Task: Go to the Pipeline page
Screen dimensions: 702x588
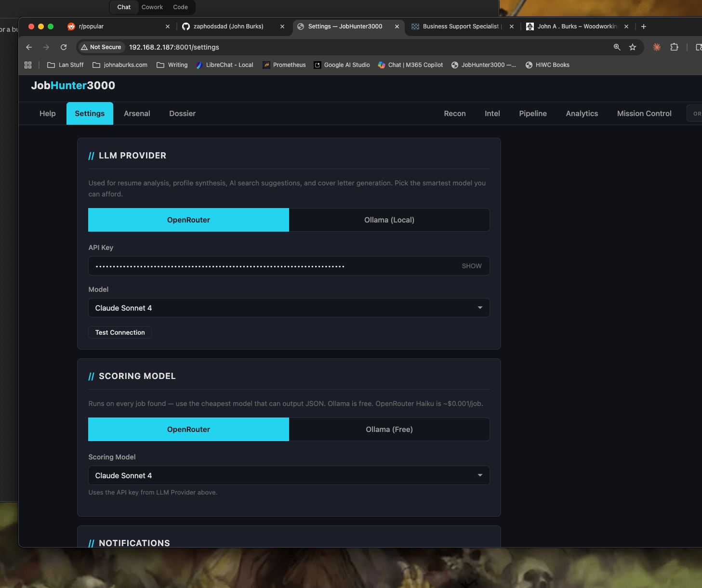Action: click(x=533, y=114)
